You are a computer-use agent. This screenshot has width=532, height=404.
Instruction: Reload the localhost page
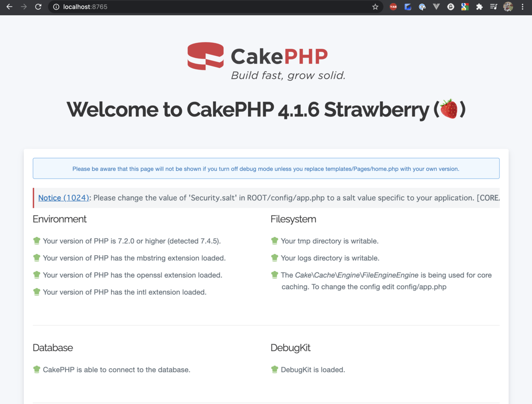(38, 7)
